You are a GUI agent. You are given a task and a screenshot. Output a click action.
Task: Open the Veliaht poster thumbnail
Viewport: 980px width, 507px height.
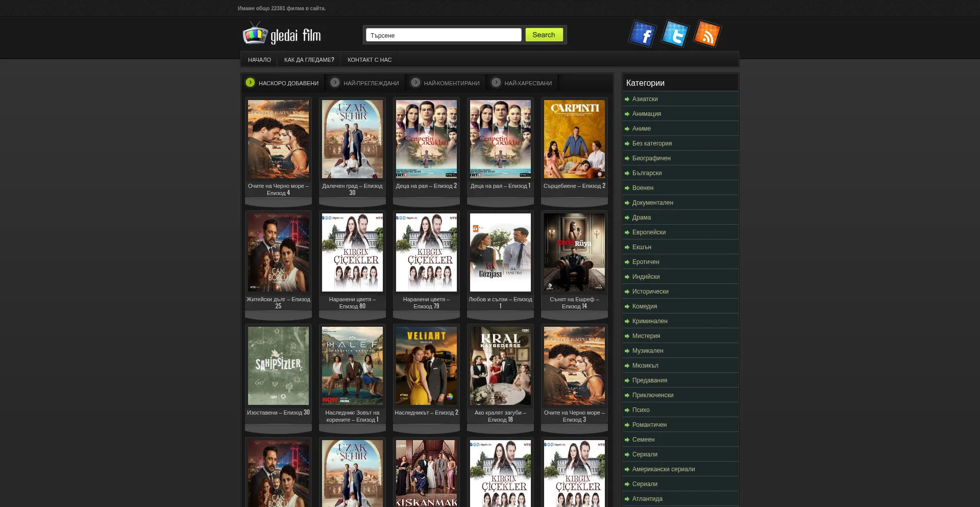426,366
